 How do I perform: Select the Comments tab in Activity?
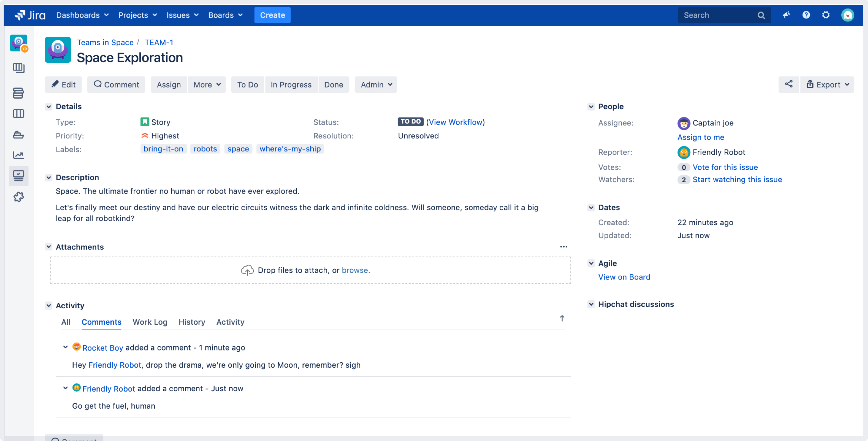point(101,322)
